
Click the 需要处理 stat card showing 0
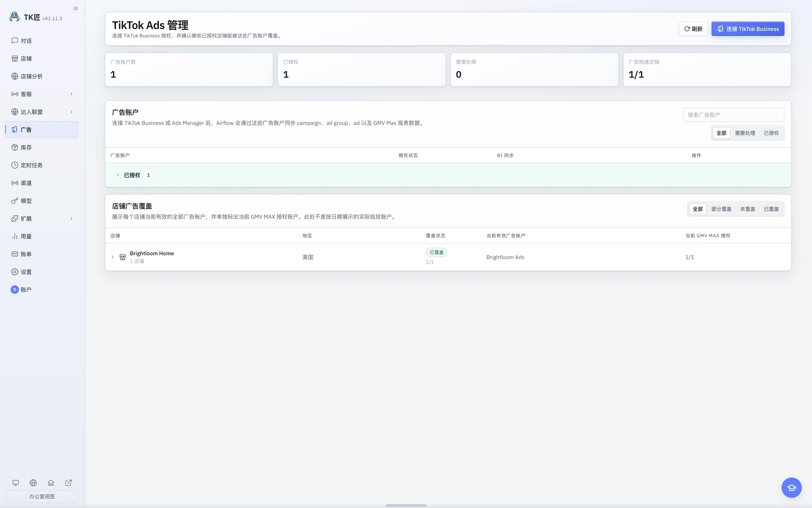click(x=535, y=70)
